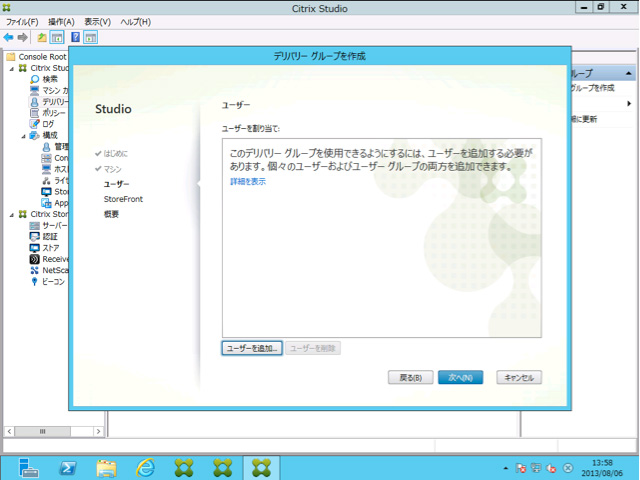Screen dimensions: 640x480
Task: Open PowerShell from the taskbar
Action: [67, 468]
